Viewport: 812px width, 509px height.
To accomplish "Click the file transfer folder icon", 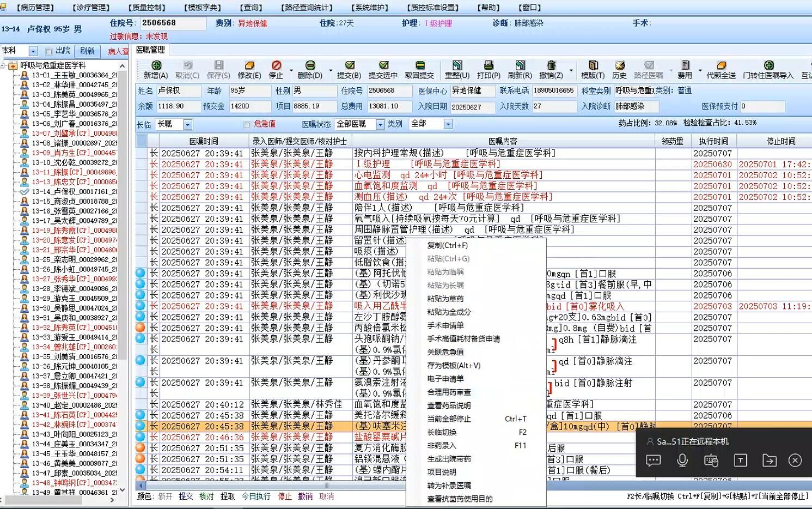I will tap(770, 460).
